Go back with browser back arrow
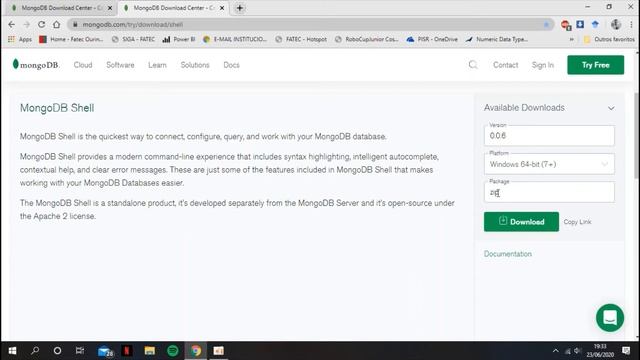 [11, 24]
